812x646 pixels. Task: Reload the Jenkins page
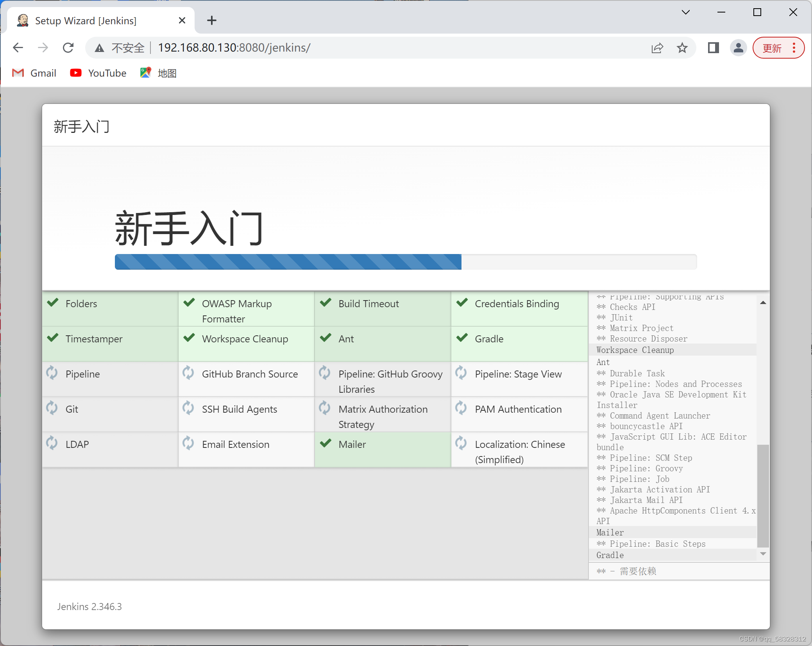(68, 48)
